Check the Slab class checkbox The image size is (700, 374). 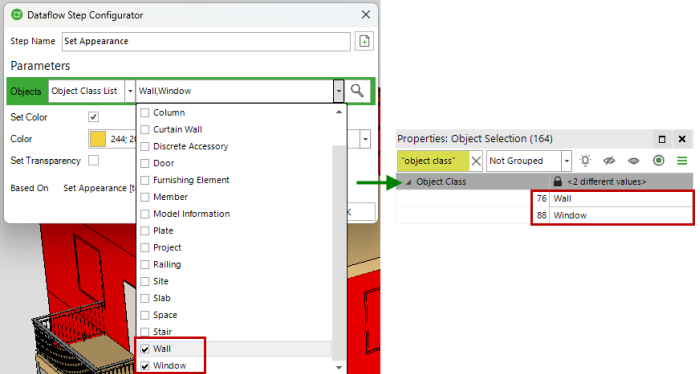point(145,298)
